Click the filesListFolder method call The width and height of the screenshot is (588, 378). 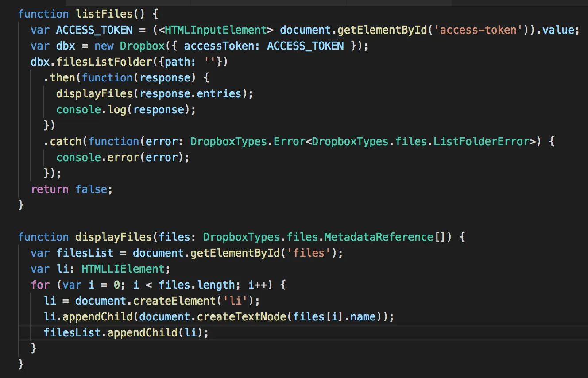click(104, 62)
